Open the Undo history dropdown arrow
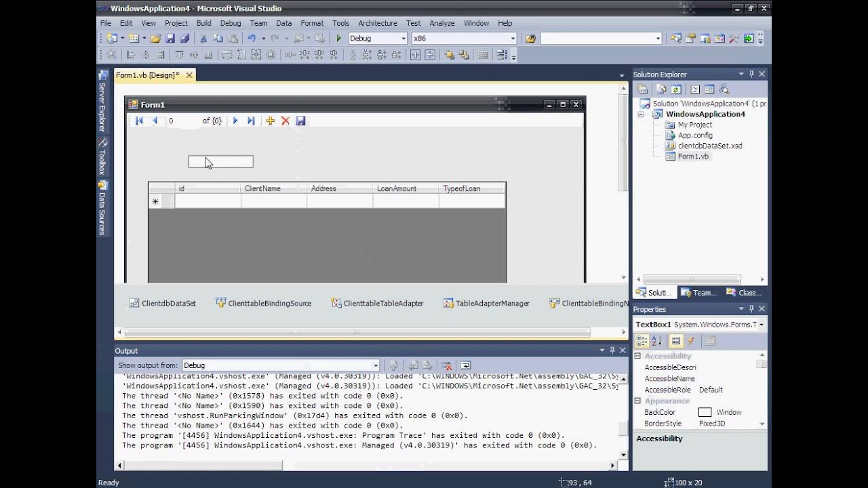The width and height of the screenshot is (868, 488). coord(262,39)
